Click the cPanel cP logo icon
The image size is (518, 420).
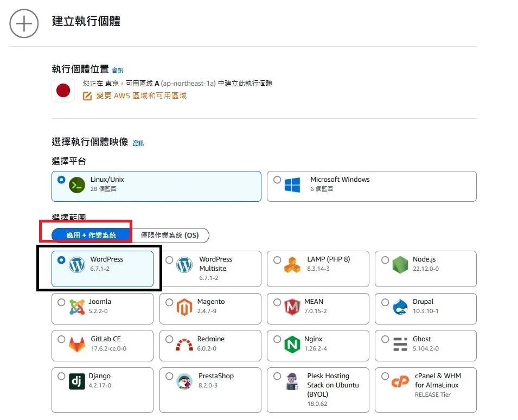click(x=400, y=381)
